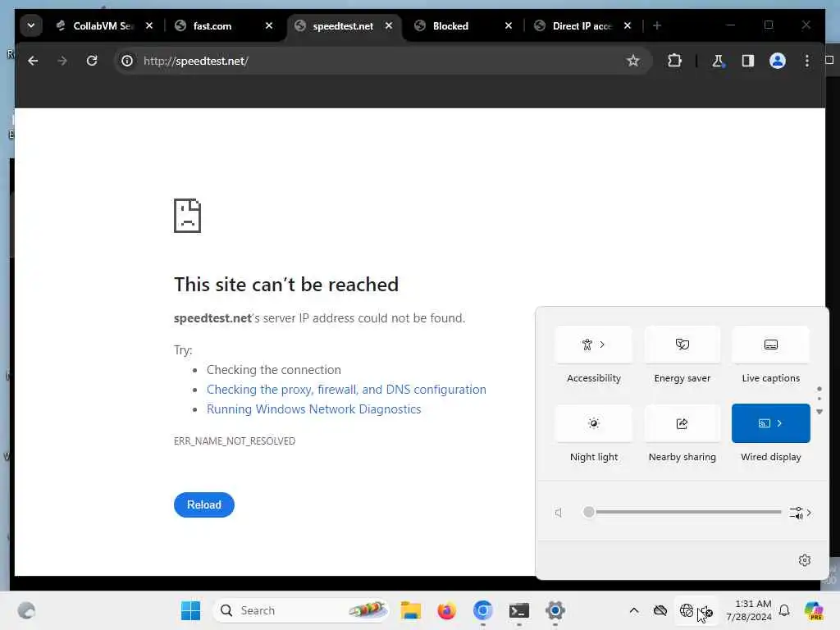
Task: Show hidden tray icons chevron
Action: pyautogui.click(x=634, y=610)
